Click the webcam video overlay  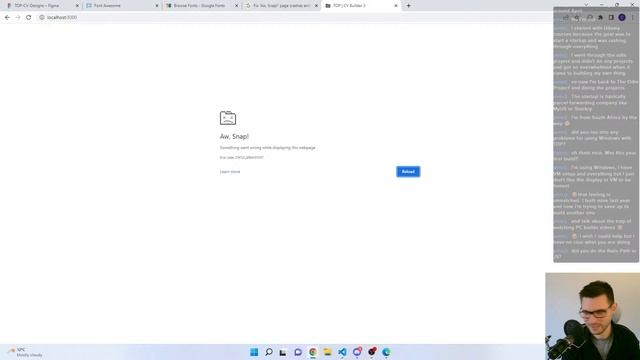click(592, 316)
